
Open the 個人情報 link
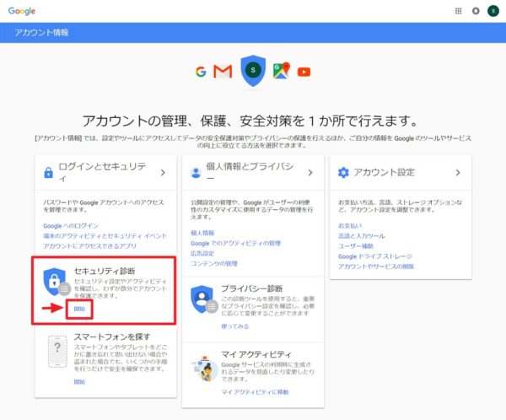point(202,233)
